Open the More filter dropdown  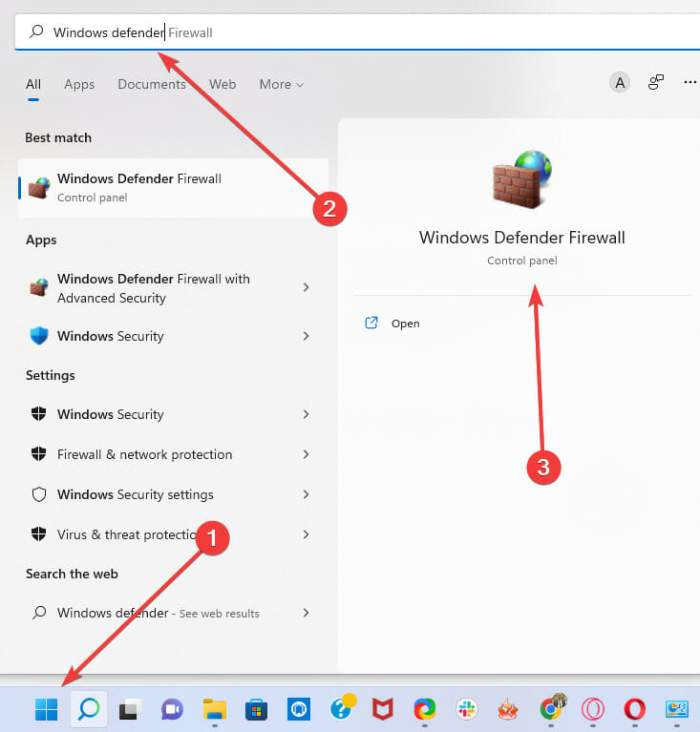[x=282, y=85]
